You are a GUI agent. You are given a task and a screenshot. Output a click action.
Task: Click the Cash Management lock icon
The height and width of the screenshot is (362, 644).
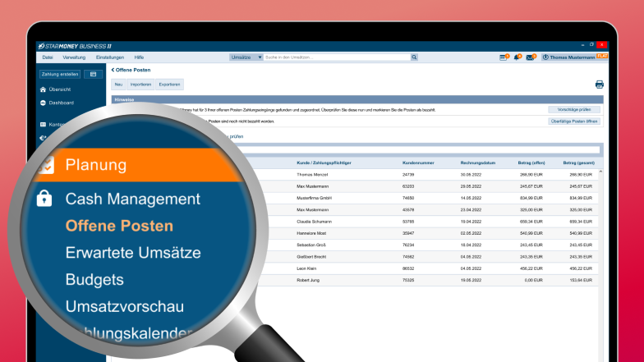click(44, 199)
